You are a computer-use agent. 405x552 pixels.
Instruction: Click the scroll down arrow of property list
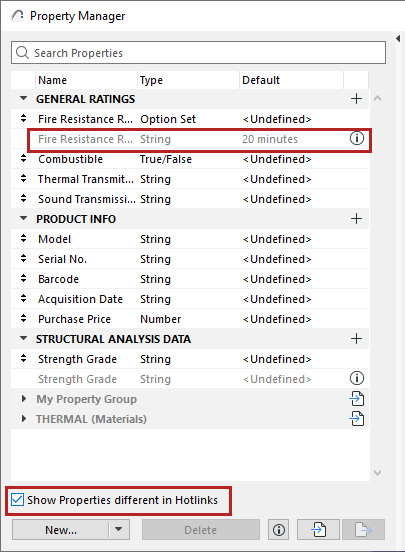(378, 472)
